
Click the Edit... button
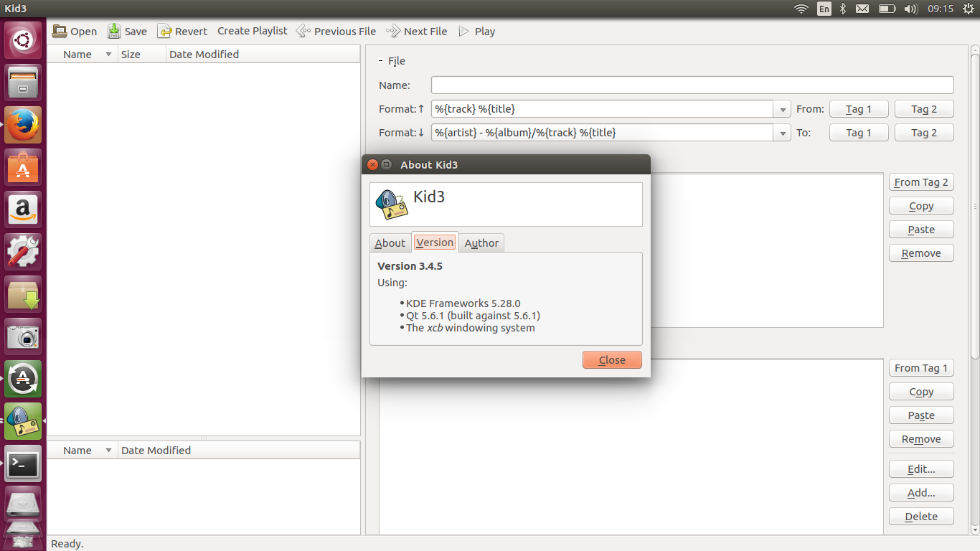(921, 469)
